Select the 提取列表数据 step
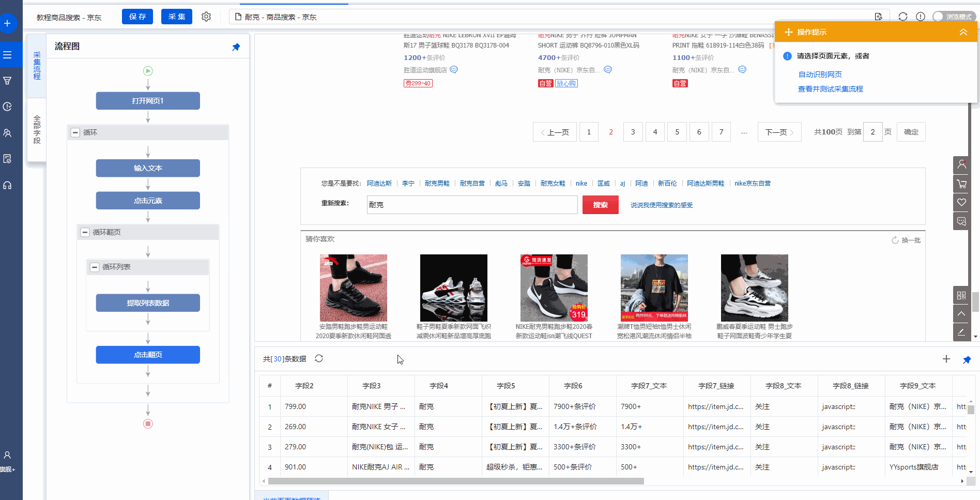Viewport: 980px width, 500px height. (x=148, y=303)
